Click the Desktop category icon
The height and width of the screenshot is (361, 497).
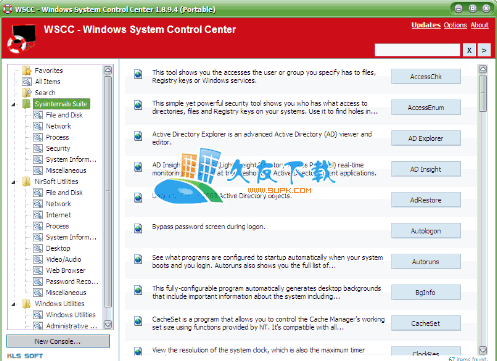pos(38,248)
